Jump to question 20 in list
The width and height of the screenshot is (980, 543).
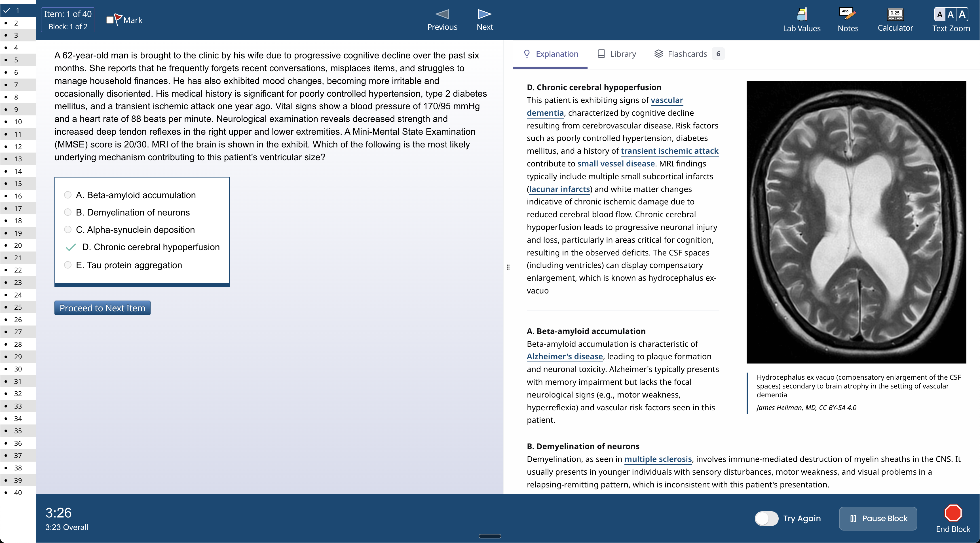coord(18,246)
